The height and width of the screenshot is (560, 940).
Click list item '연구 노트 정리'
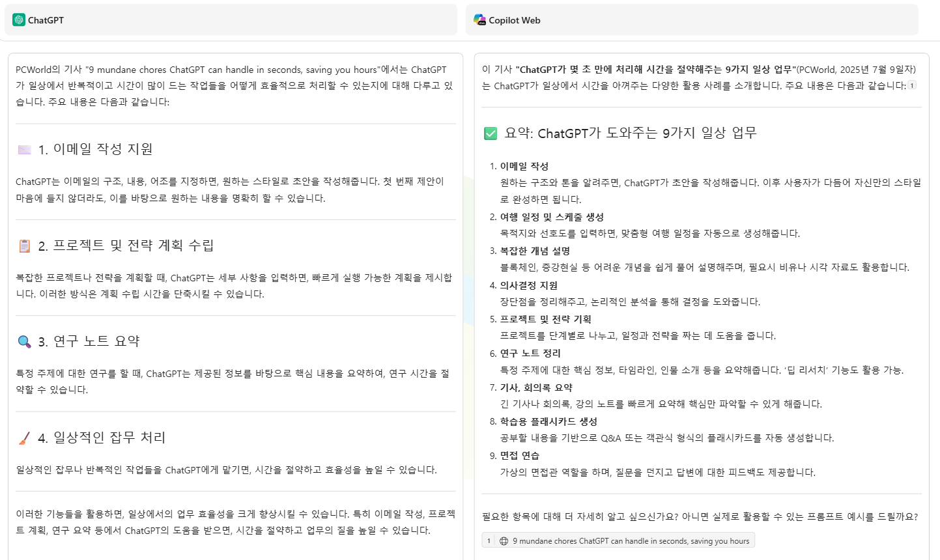point(530,353)
